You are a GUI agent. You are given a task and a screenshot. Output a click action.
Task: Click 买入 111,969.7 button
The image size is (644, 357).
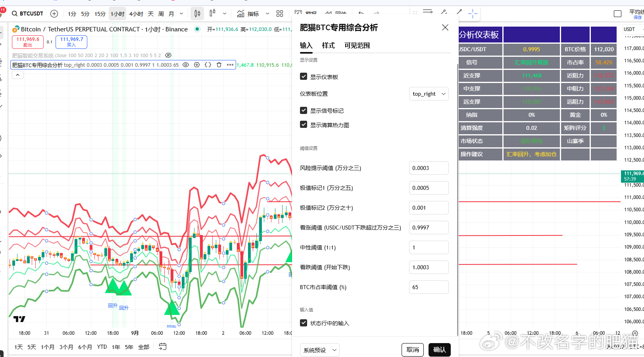tap(71, 42)
